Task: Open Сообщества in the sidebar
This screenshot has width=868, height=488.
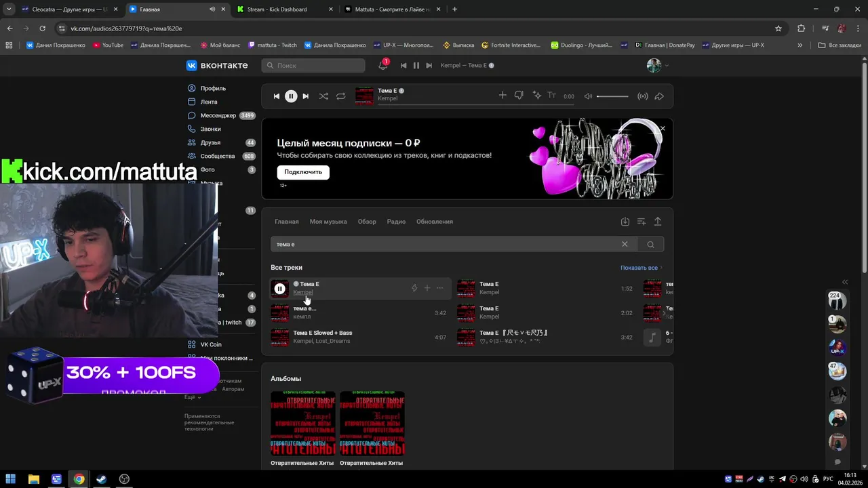Action: [218, 156]
